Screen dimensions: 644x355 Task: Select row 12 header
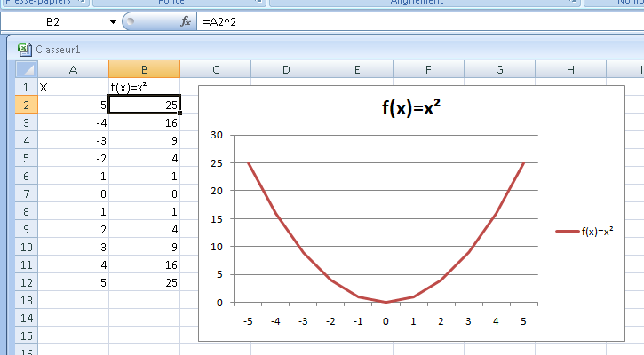[27, 282]
